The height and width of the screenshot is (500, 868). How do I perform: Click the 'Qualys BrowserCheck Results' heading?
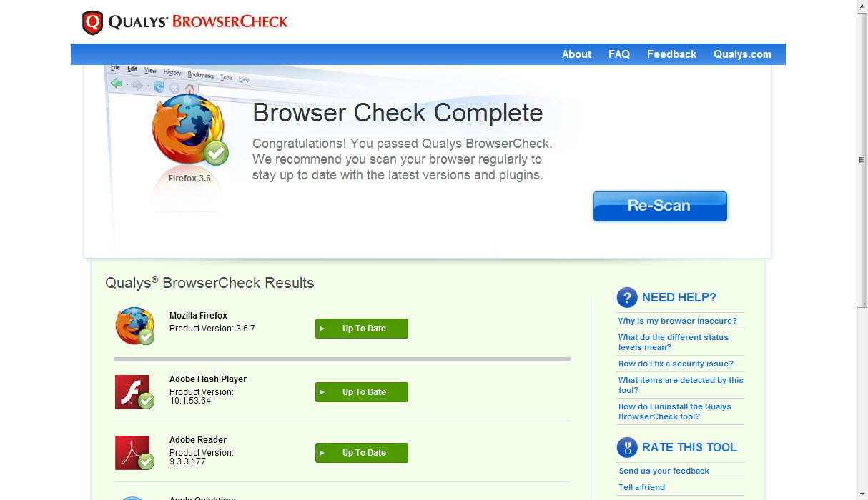(x=209, y=283)
